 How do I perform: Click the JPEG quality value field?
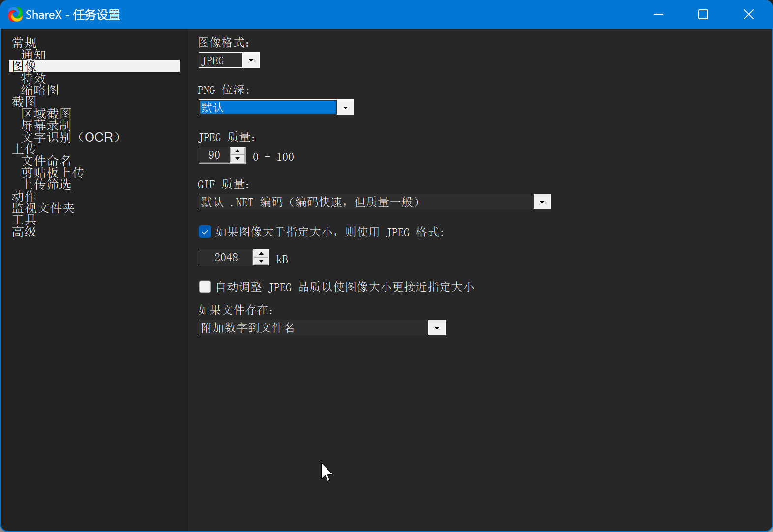(214, 155)
